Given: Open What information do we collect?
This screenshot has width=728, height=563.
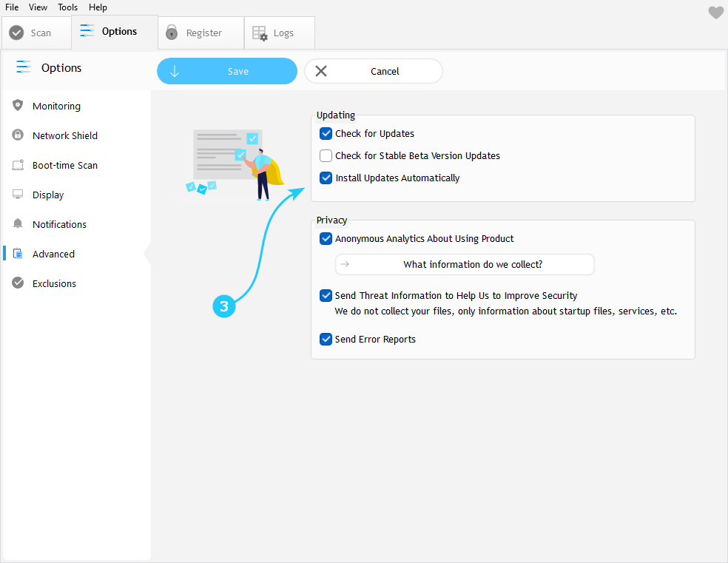Looking at the screenshot, I should [x=465, y=264].
